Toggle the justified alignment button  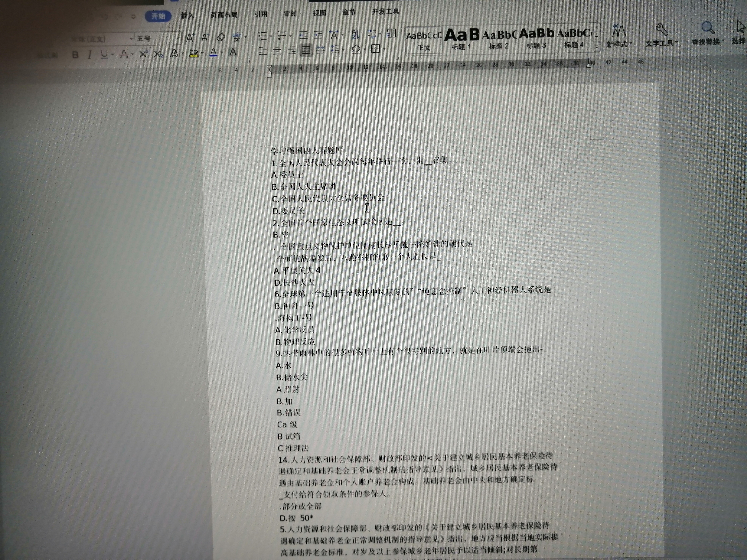pos(306,50)
